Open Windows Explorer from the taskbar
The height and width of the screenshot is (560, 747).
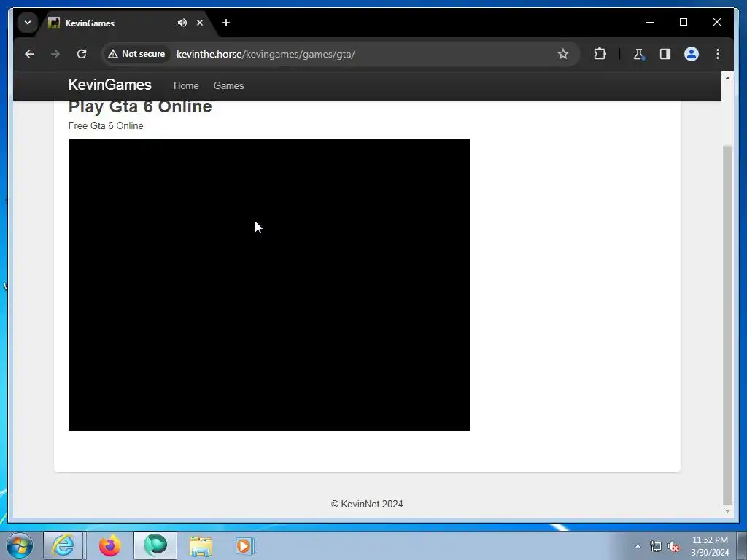tap(201, 545)
